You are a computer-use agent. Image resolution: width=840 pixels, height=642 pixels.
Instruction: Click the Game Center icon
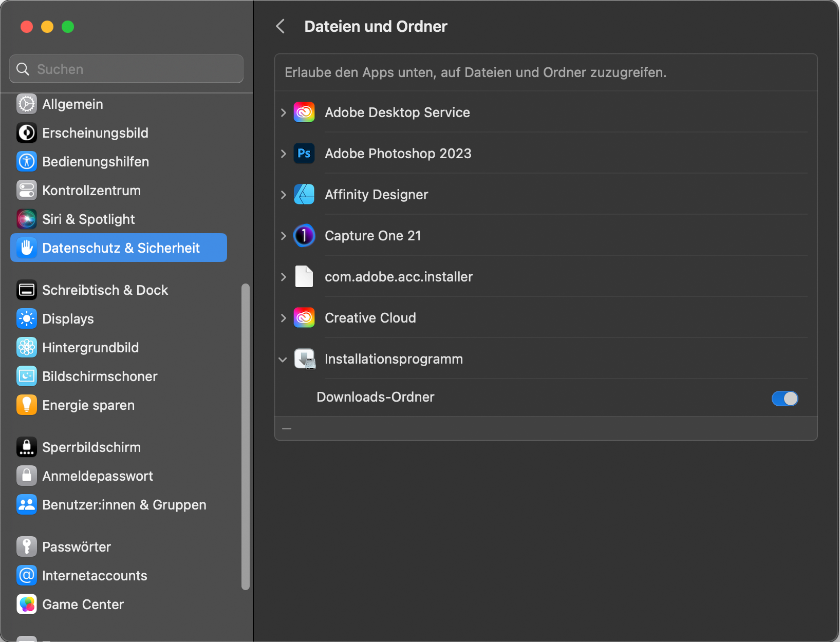tap(27, 605)
